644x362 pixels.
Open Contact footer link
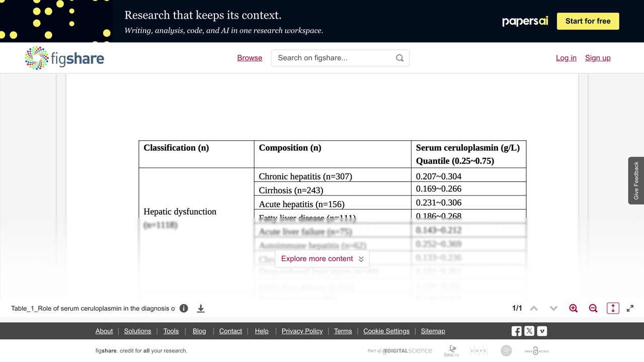[230, 331]
